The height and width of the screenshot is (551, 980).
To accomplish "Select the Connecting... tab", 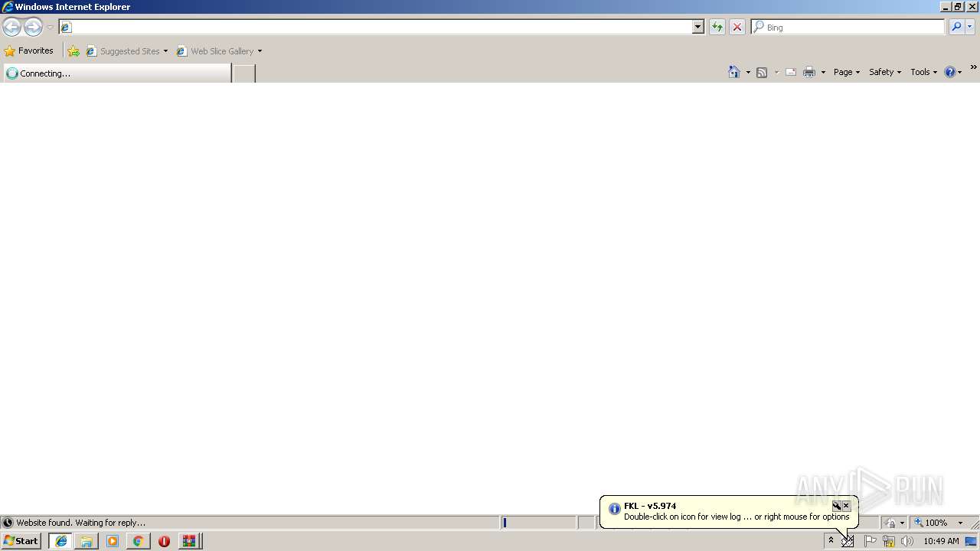I will (117, 73).
